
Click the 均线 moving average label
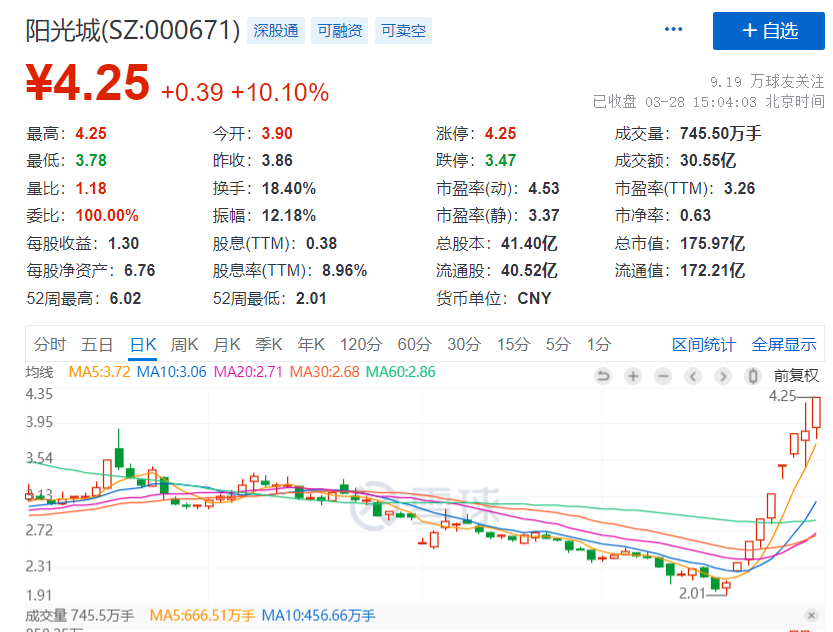coord(39,372)
